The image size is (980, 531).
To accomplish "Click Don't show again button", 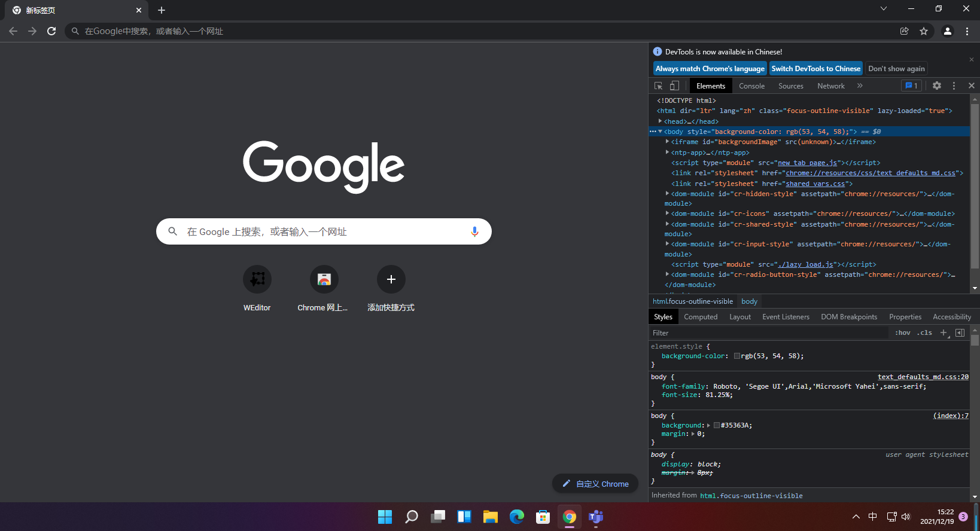I will (896, 69).
